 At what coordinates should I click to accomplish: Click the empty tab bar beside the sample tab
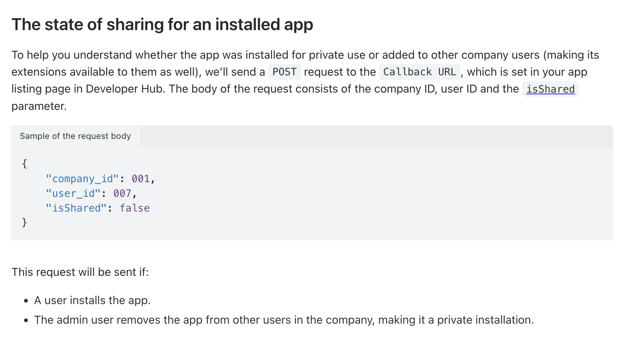click(375, 136)
